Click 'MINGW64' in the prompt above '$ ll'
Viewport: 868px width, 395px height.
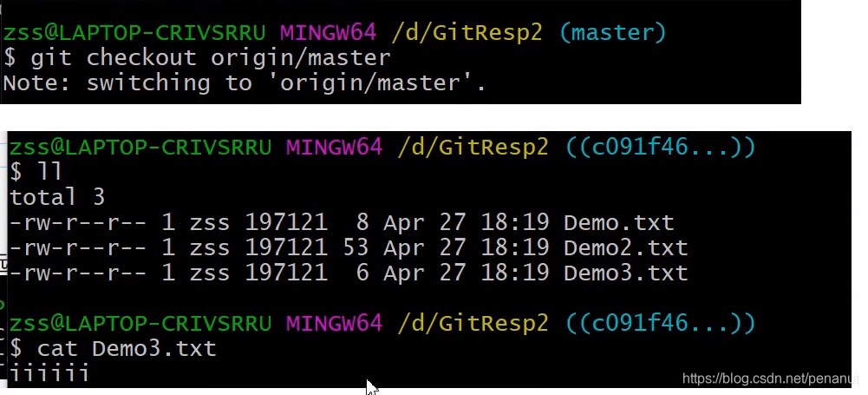click(x=334, y=147)
